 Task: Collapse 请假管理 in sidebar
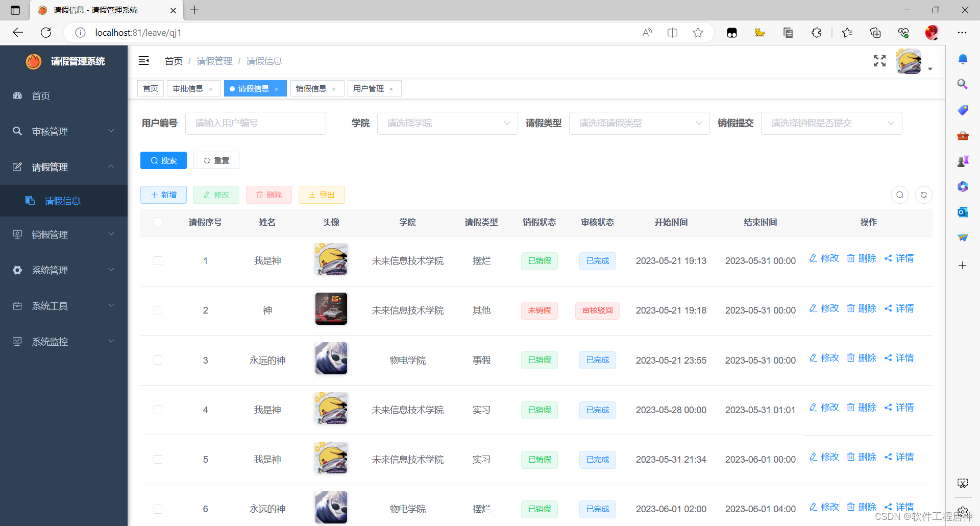pos(64,167)
